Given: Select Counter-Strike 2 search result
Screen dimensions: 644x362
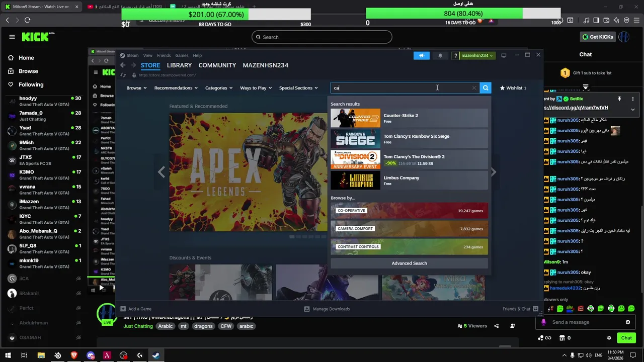Looking at the screenshot, I should (x=409, y=118).
